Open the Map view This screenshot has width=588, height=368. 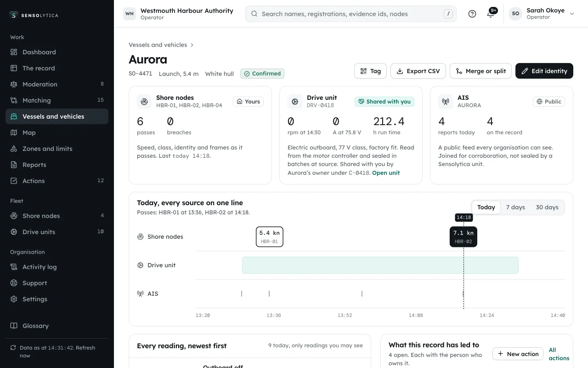(x=57, y=132)
